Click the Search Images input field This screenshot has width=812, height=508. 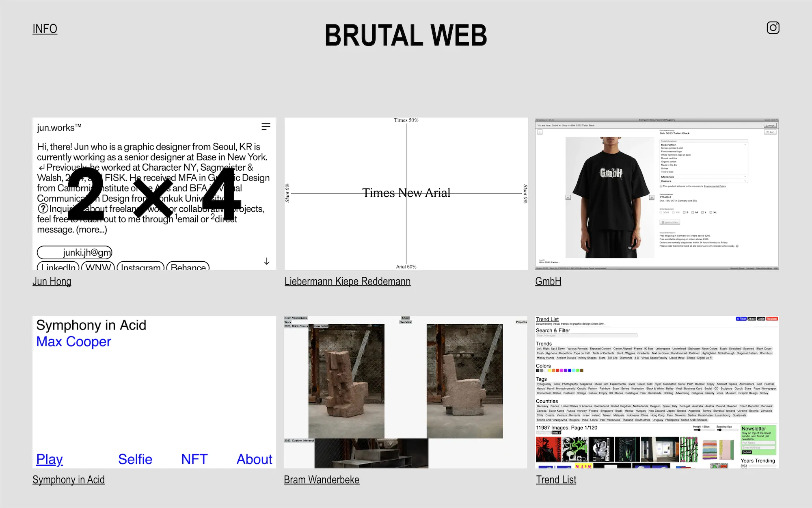tap(586, 335)
